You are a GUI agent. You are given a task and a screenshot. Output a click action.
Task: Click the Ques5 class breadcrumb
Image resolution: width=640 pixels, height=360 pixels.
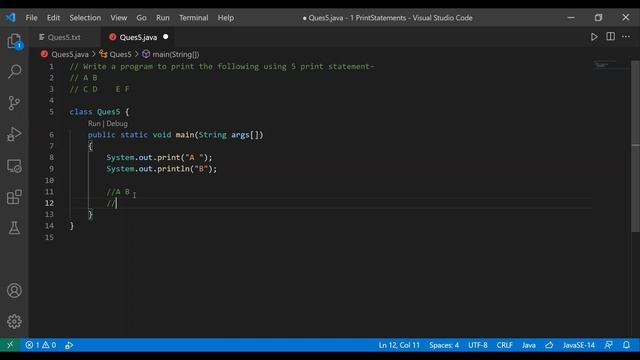tap(116, 54)
